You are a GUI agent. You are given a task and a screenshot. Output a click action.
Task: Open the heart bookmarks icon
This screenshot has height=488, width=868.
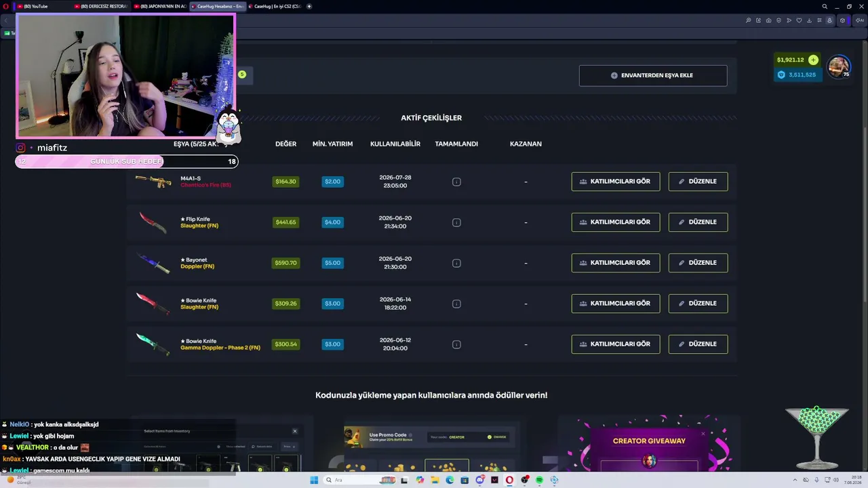click(x=799, y=20)
